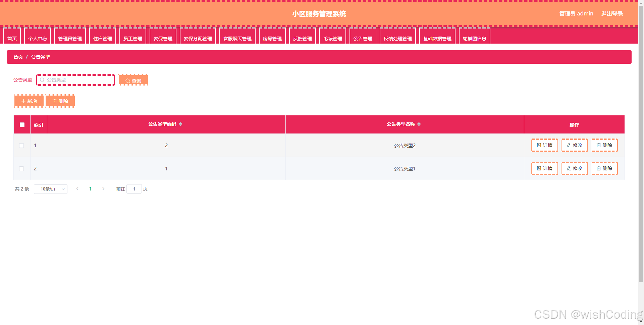Viewport: 644px width, 325px height.
Task: Click the 公告类型1 name cell
Action: [405, 169]
